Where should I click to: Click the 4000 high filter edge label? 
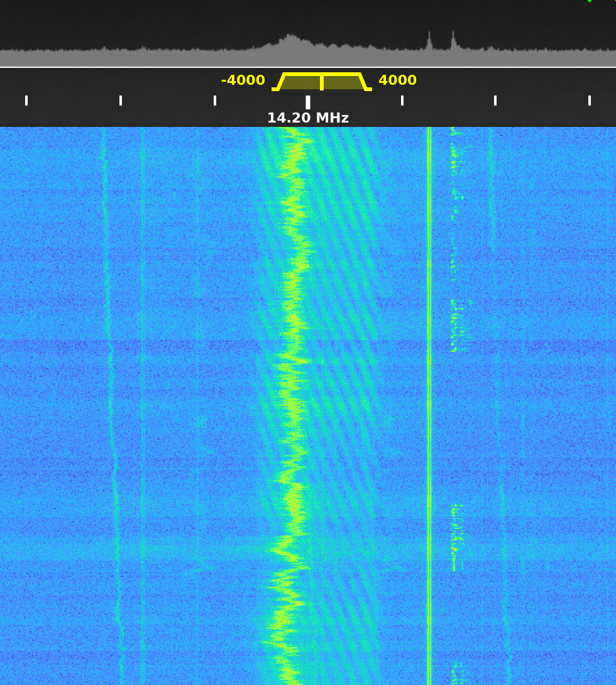click(397, 80)
